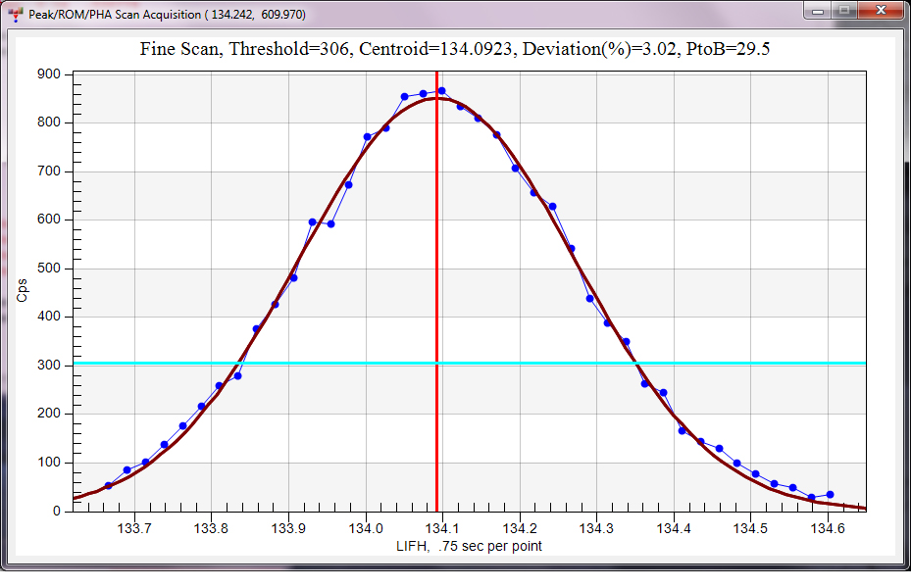Click the 133.7 tick label on x-axis
The image size is (911, 588).
tap(133, 528)
